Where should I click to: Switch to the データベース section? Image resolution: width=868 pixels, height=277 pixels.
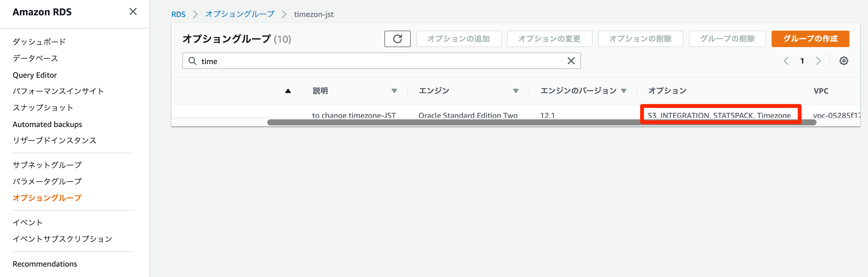[x=35, y=58]
